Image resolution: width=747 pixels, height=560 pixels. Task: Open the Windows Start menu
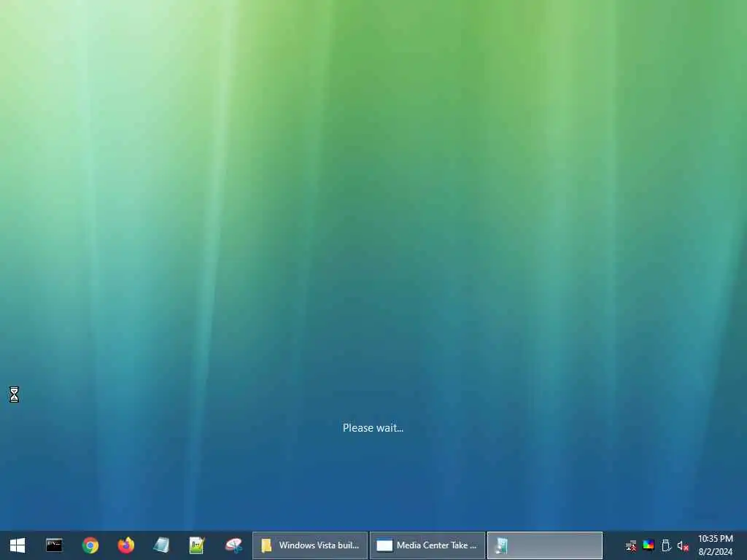[18, 545]
